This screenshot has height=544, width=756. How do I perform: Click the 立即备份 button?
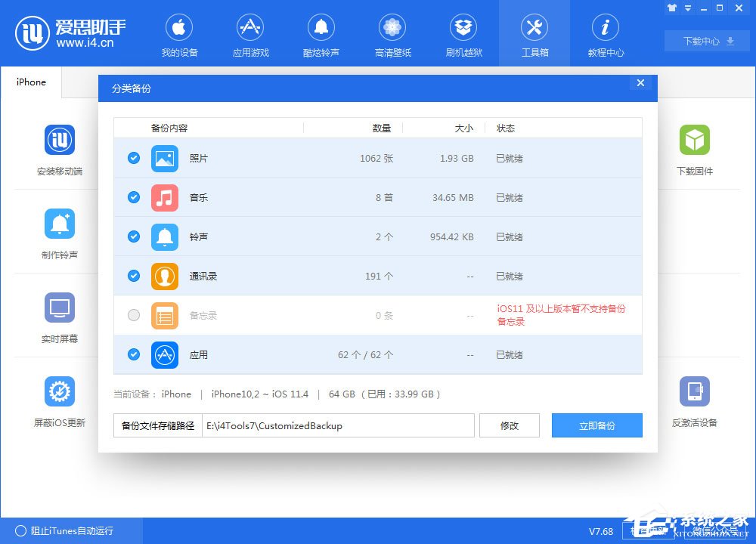pos(596,425)
